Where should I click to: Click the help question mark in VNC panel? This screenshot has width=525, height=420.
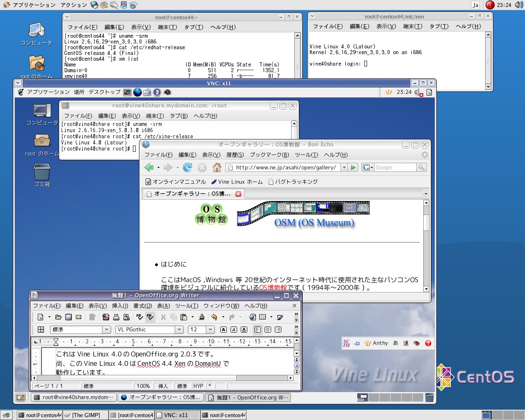pos(157,92)
